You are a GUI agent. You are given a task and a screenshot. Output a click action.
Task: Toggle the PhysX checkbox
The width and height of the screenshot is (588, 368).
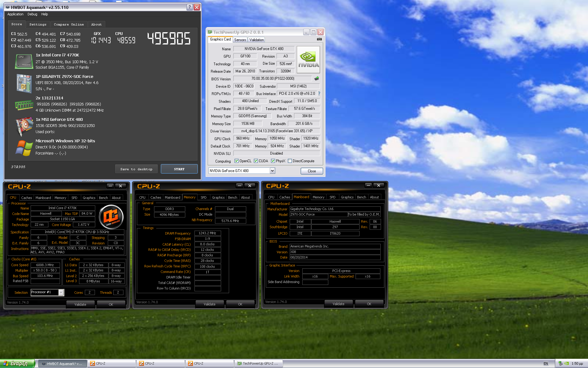coord(273,161)
